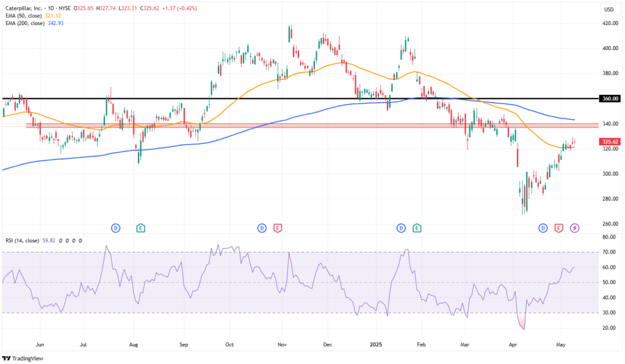Click the Nov label on time axis
625x364 pixels.
pos(282,345)
